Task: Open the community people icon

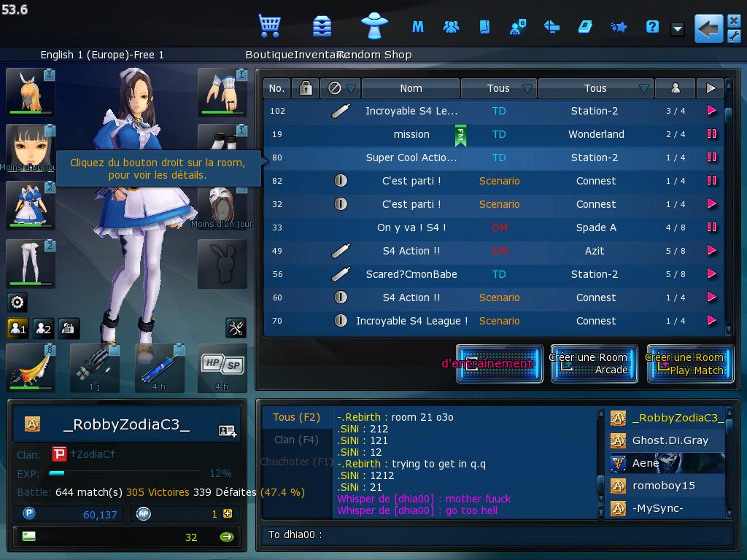Action: click(x=451, y=27)
